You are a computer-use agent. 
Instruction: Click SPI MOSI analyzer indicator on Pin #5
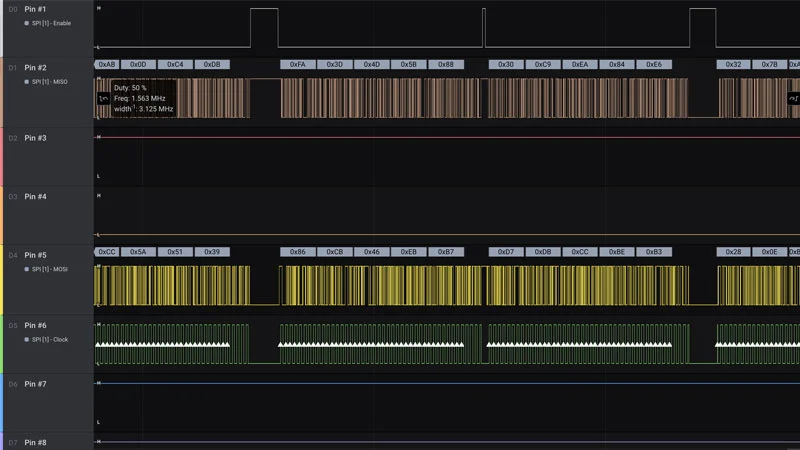point(46,269)
